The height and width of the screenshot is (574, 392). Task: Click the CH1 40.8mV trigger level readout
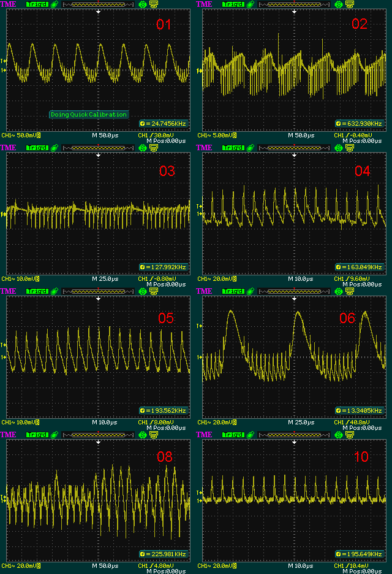point(352,423)
